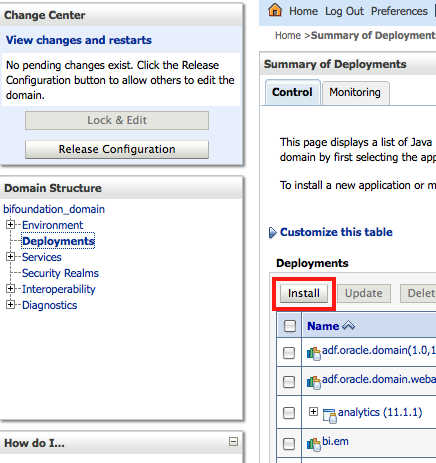436x463 pixels.
Task: Click the bi.em deployment icon
Action: point(314,444)
